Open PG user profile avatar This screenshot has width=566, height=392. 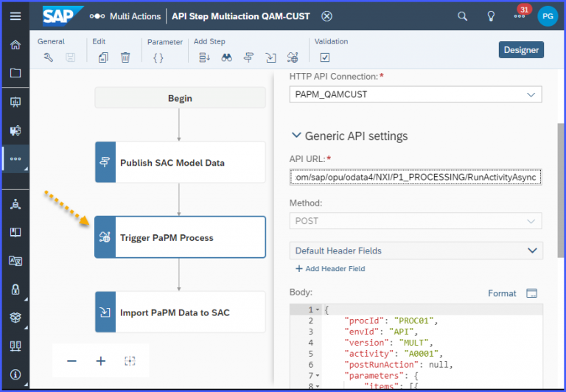pos(548,16)
